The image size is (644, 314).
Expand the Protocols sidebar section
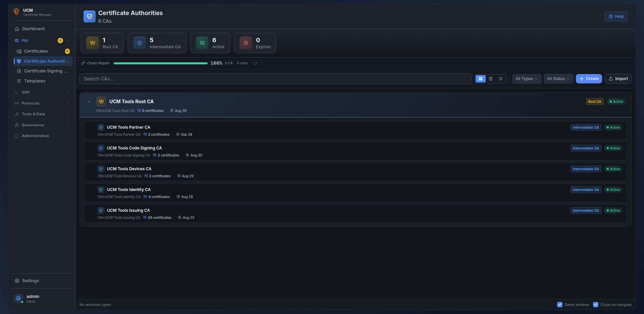(x=67, y=103)
